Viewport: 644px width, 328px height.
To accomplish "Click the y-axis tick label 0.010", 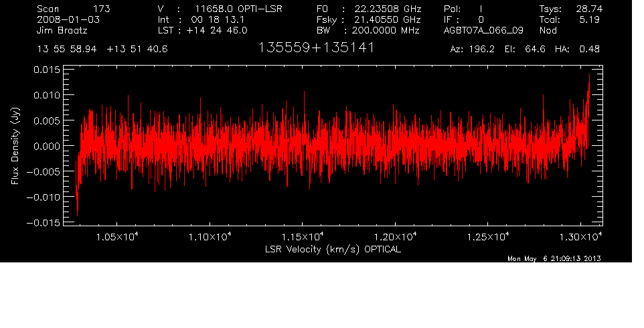I will tap(46, 95).
